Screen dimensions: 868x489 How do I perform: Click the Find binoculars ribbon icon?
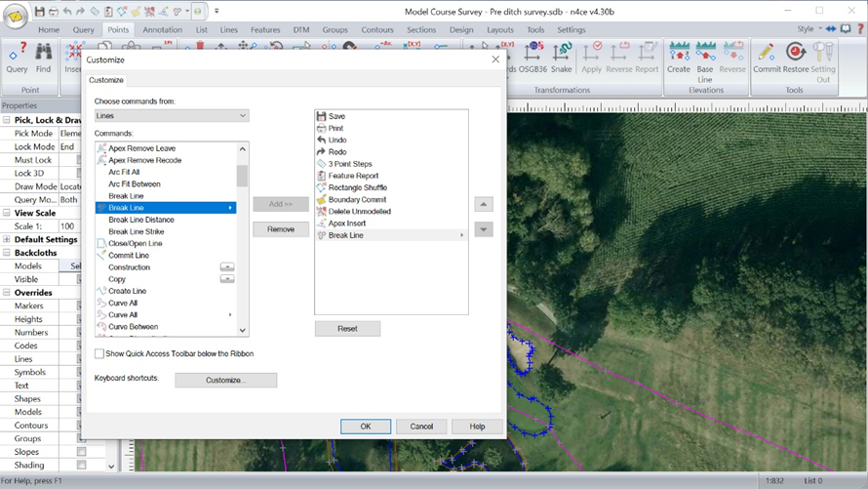pos(43,58)
